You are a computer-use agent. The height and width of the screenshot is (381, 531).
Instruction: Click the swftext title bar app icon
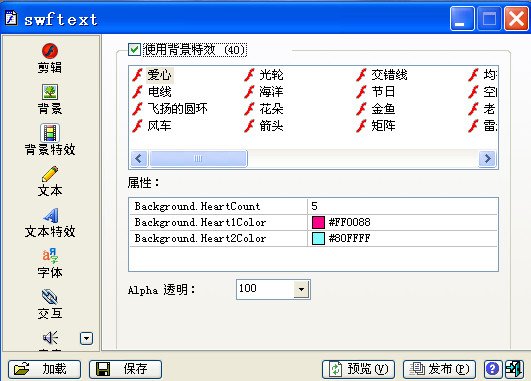[11, 18]
